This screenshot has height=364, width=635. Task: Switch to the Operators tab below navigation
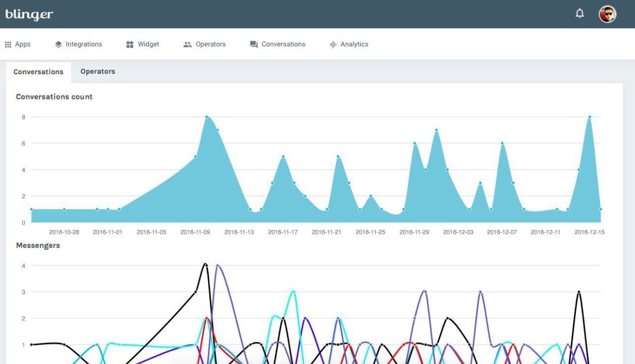pos(97,72)
